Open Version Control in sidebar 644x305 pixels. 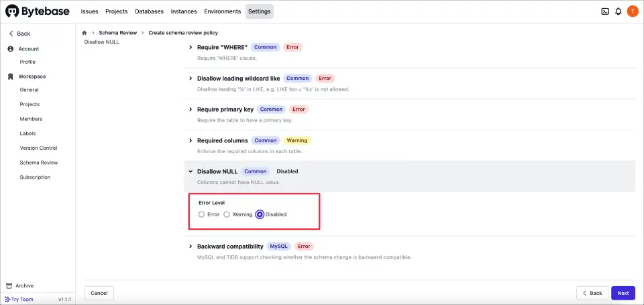tap(38, 148)
